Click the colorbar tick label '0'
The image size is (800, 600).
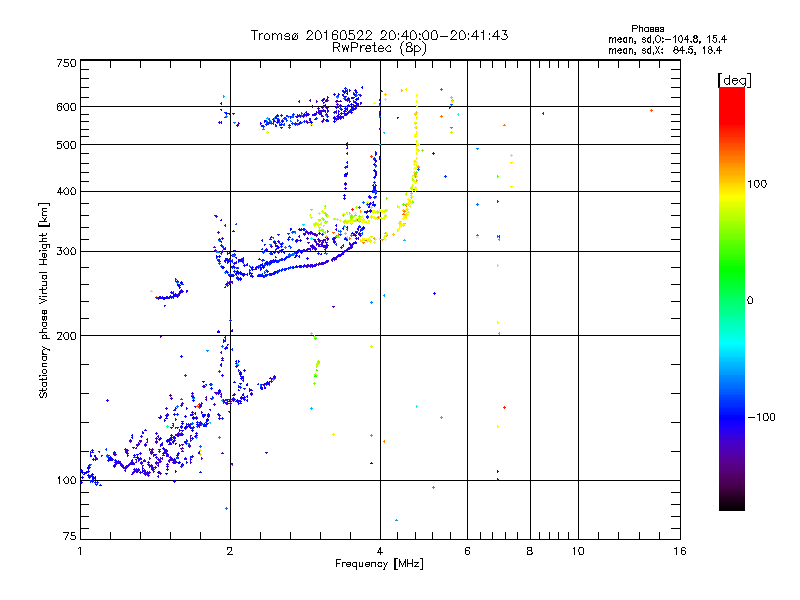[750, 301]
